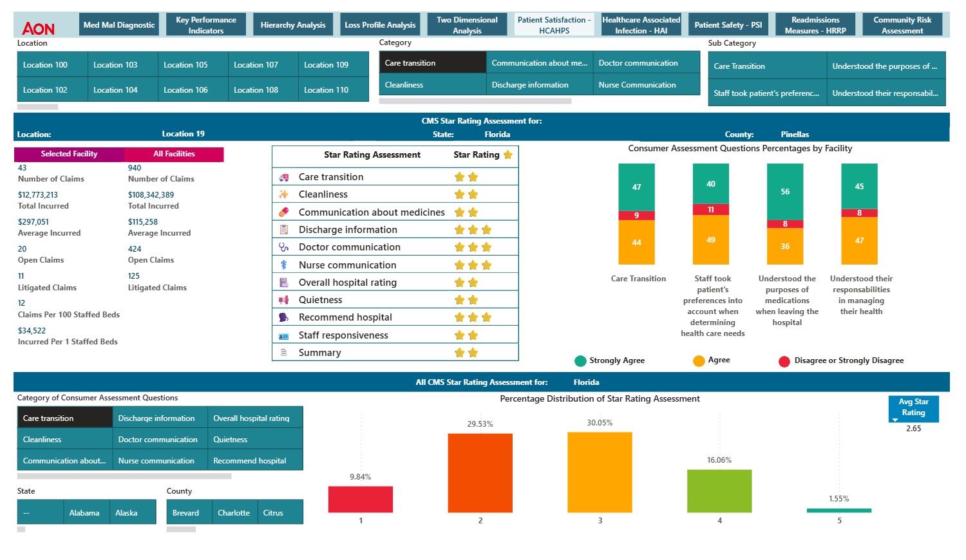The image size is (966, 560).
Task: Click the star icon in Star Rating header
Action: pos(507,154)
